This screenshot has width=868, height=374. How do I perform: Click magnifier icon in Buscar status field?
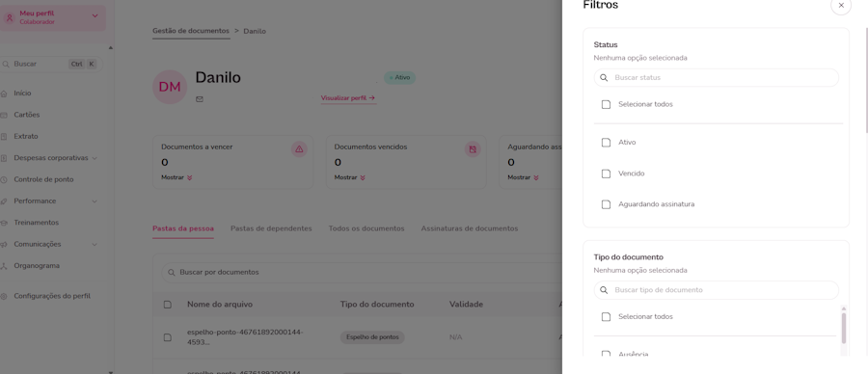[x=604, y=78]
